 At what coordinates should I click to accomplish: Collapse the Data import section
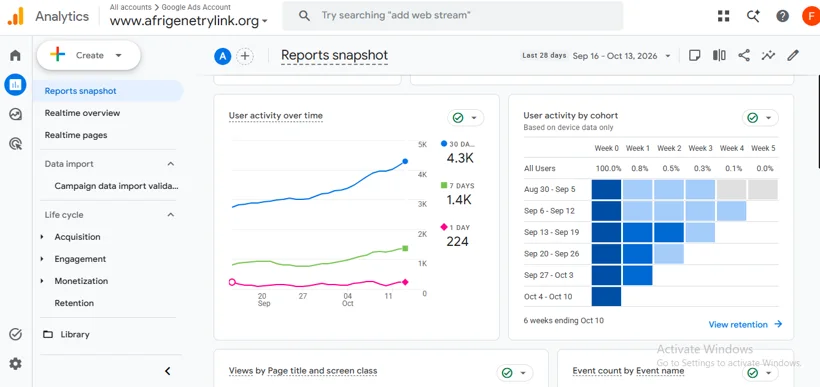tap(170, 164)
